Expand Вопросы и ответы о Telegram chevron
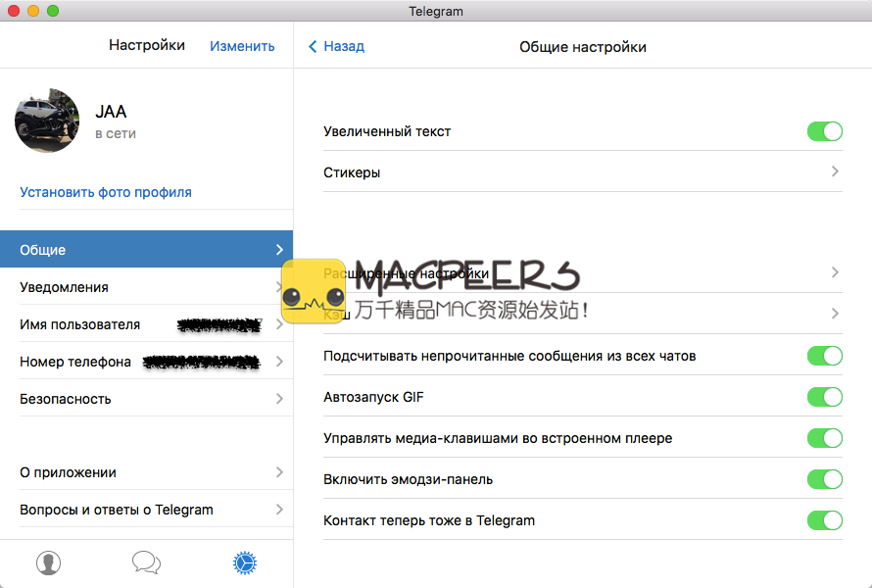The width and height of the screenshot is (872, 588). [280, 510]
